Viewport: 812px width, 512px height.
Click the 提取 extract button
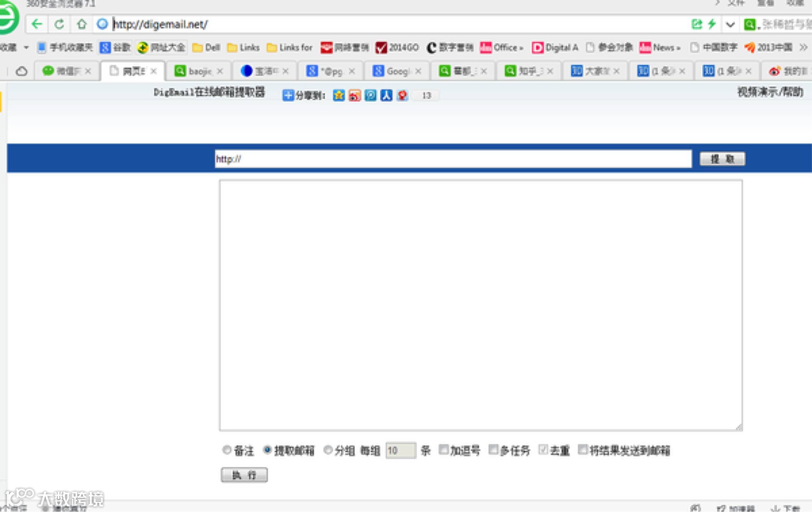[x=722, y=159]
